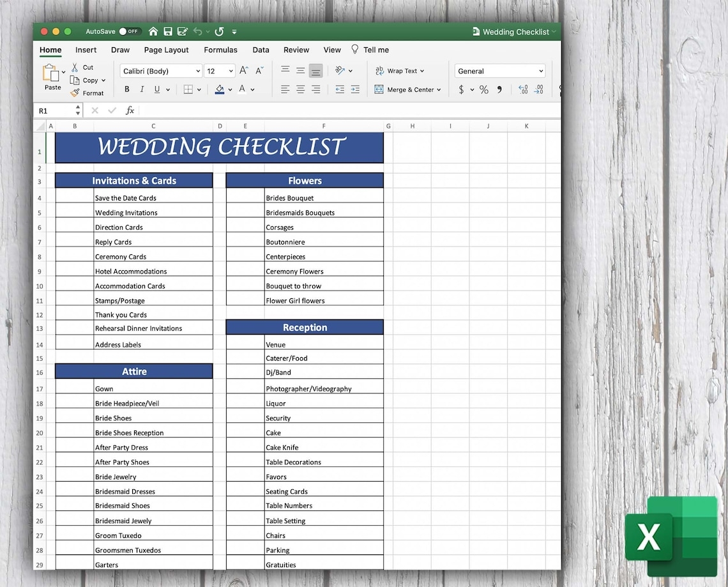Open the General number format dropdown

541,72
